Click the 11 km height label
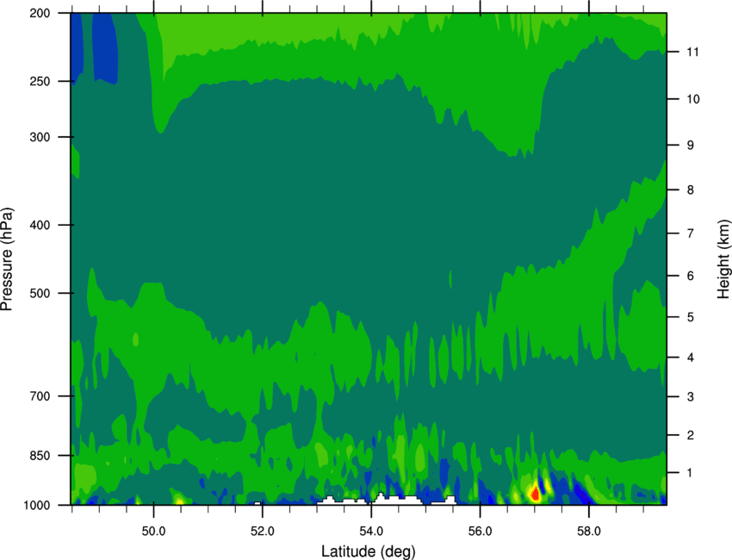732x560 pixels. (x=692, y=52)
